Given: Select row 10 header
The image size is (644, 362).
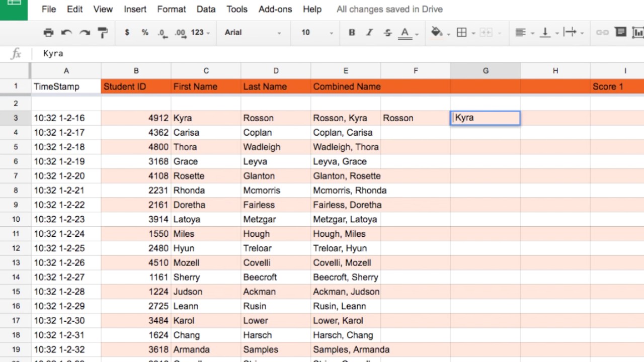Looking at the screenshot, I should tap(16, 219).
